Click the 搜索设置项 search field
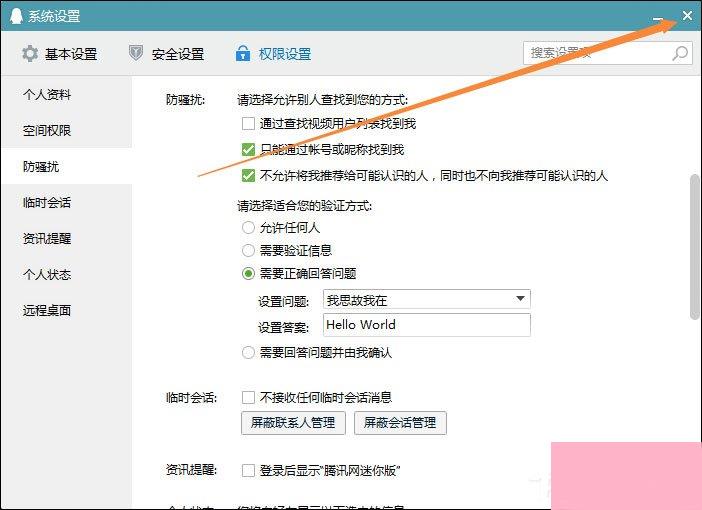This screenshot has width=702, height=510. pos(608,53)
